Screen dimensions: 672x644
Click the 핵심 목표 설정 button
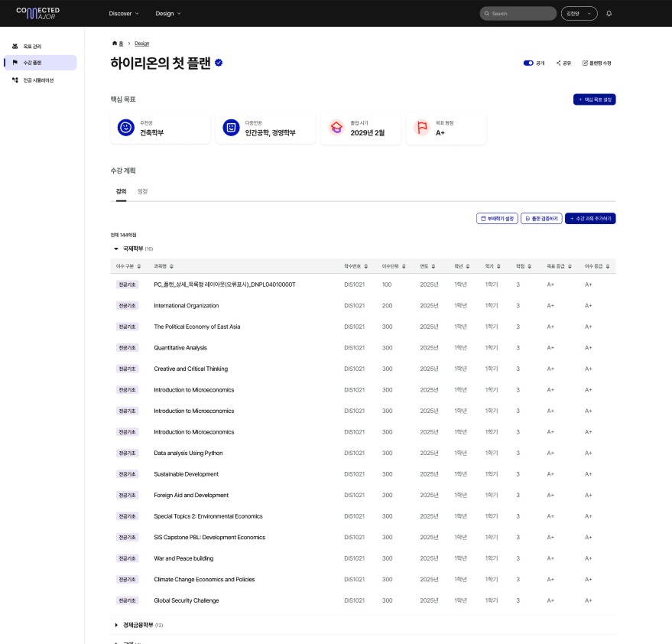click(x=595, y=99)
